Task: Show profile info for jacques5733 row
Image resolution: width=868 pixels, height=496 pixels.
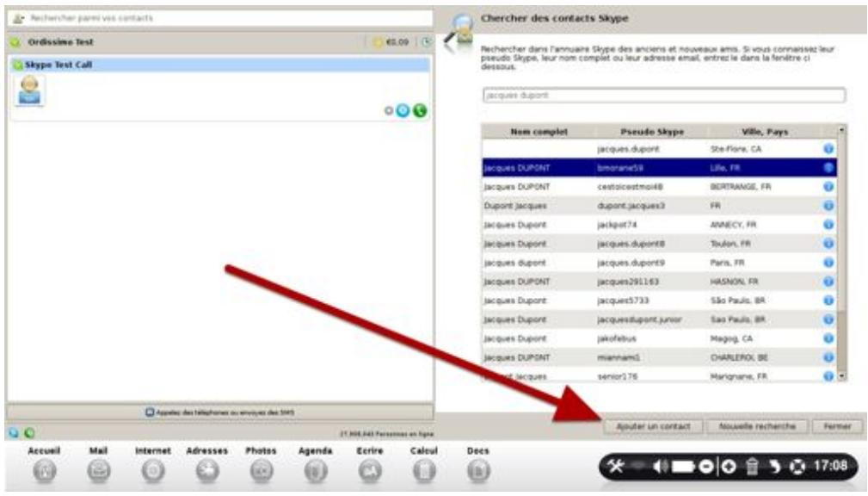Action: point(828,301)
